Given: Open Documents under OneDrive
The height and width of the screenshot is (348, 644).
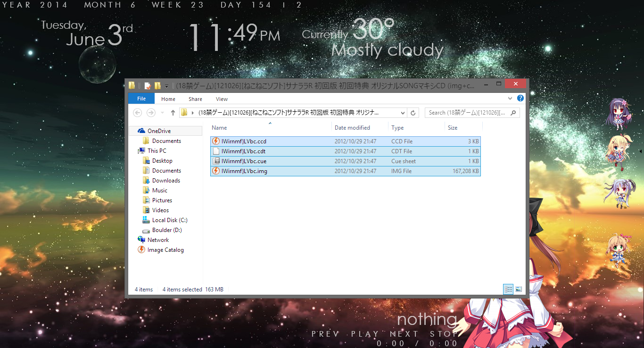Looking at the screenshot, I should (166, 141).
